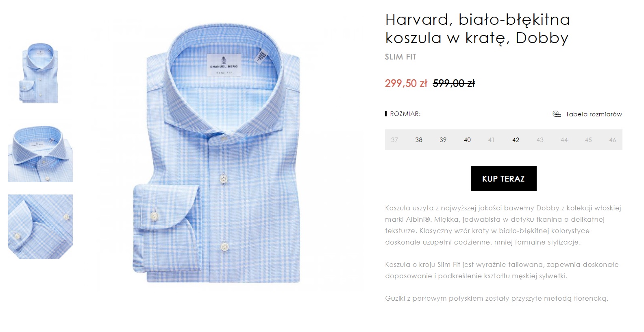
Task: Click the Harvard shirt product title
Action: 477,28
